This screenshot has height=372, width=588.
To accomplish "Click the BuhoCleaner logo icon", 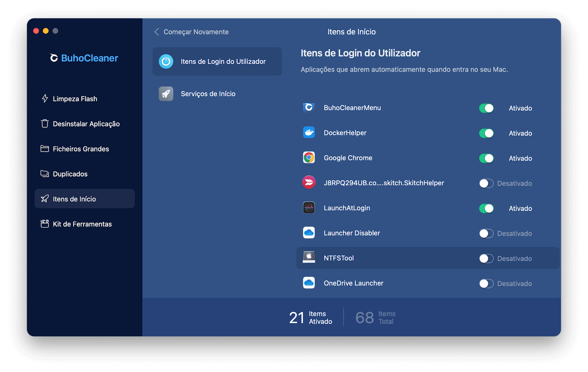I will click(53, 58).
